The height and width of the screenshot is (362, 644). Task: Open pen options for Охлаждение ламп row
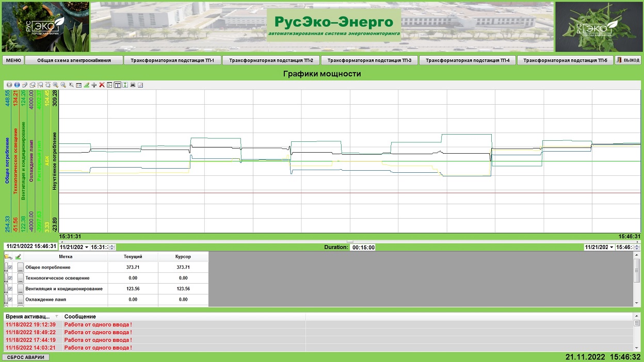pos(21,299)
